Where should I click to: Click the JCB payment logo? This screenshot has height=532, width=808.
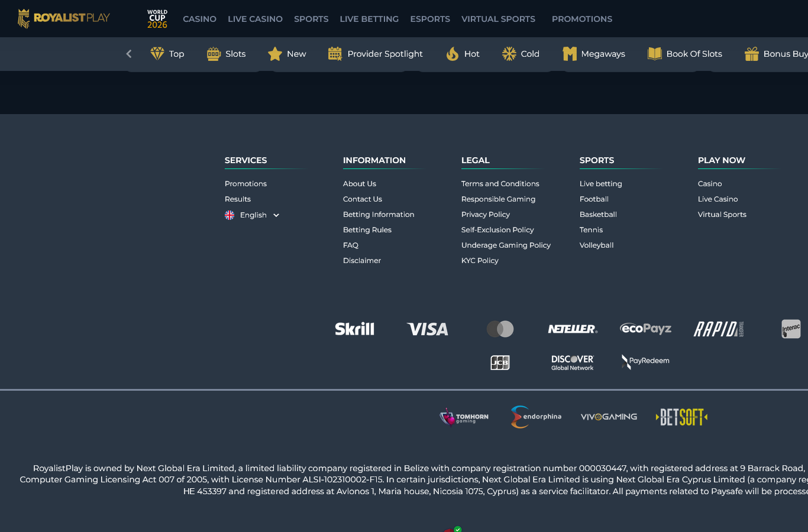click(500, 362)
